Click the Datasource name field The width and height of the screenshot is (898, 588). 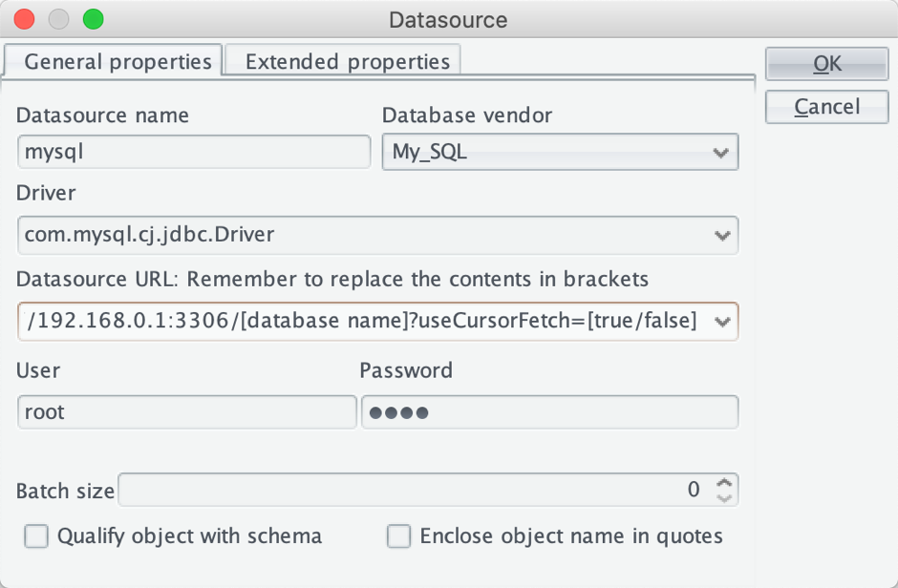click(194, 152)
